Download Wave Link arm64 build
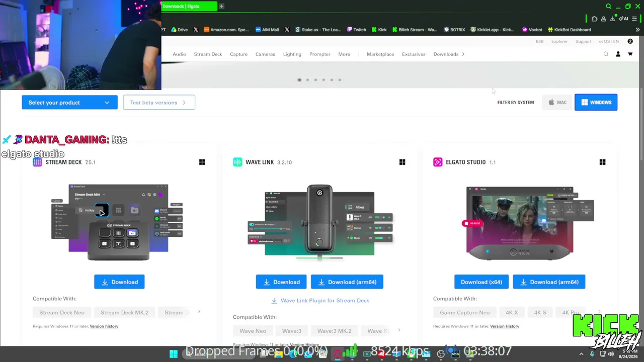Viewport: 644px width, 362px height. click(x=347, y=282)
